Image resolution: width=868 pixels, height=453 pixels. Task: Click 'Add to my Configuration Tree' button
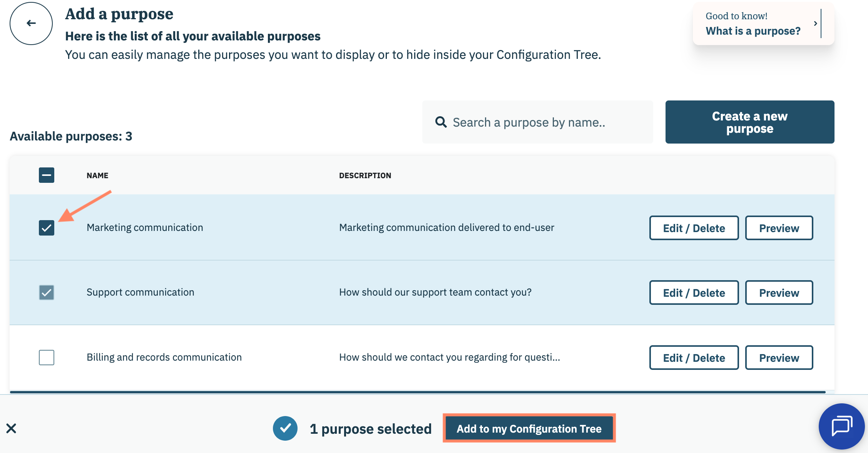pyautogui.click(x=529, y=428)
